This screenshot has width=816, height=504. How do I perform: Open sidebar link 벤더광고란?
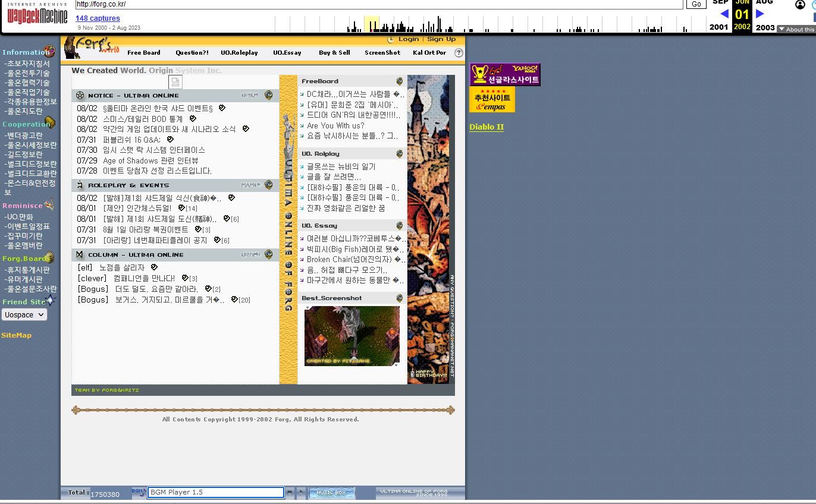coord(24,136)
